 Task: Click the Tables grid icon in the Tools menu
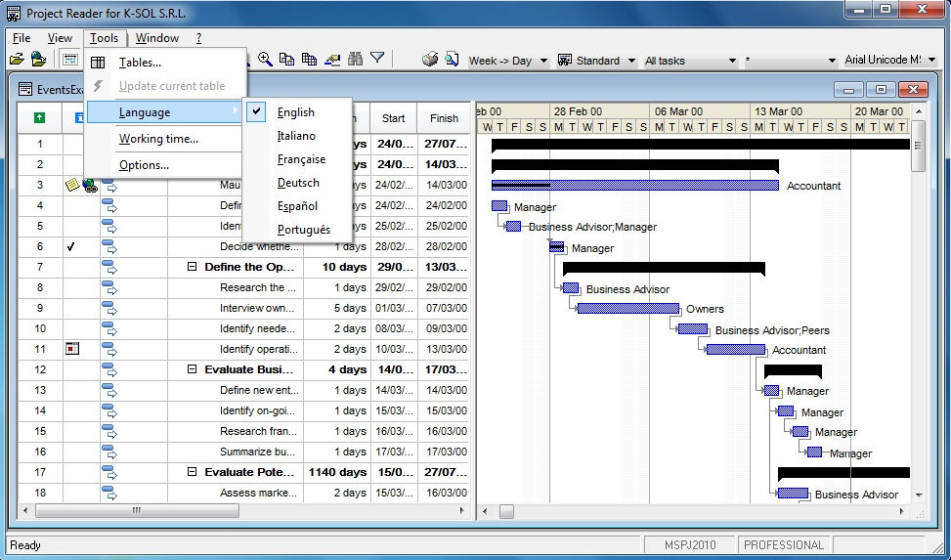[x=98, y=63]
